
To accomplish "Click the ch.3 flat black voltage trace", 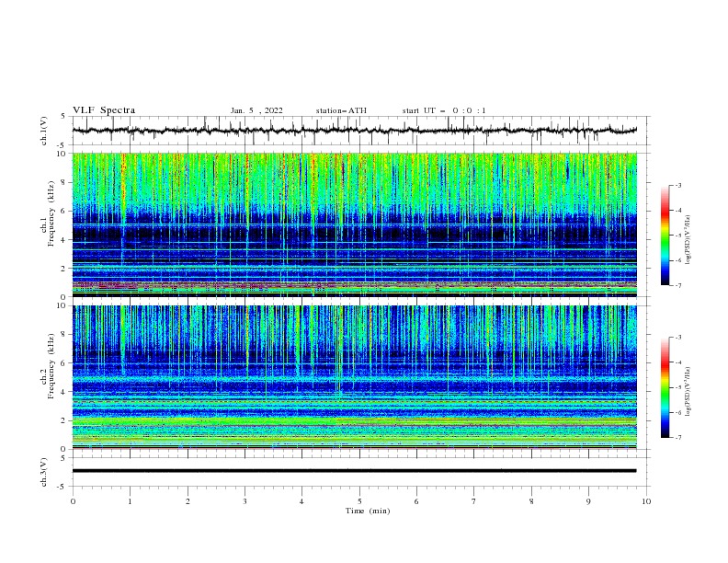I will pos(354,471).
